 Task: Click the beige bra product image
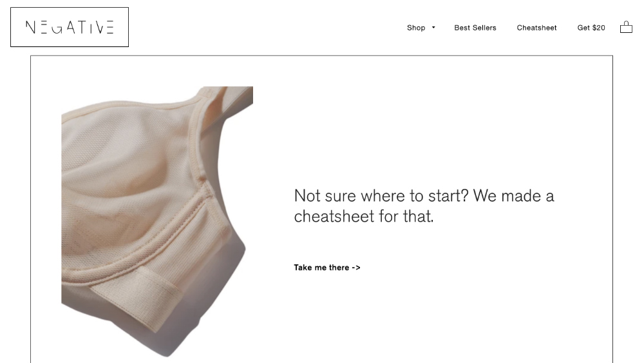tap(157, 222)
